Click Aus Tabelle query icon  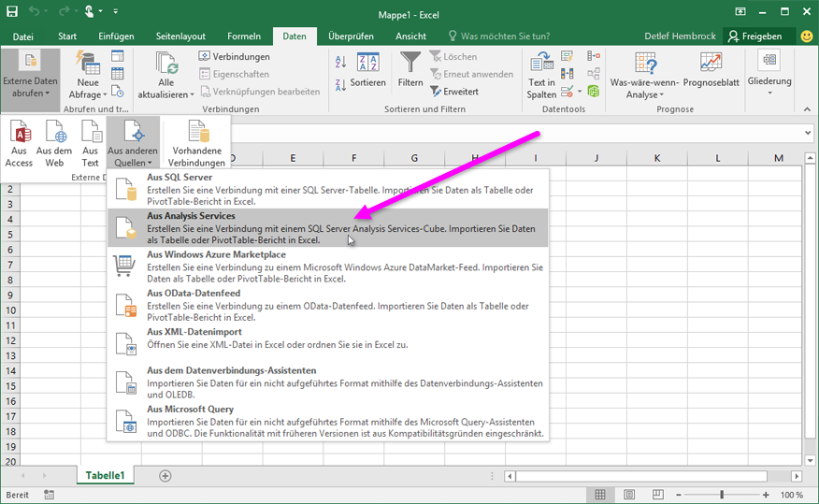(x=118, y=74)
